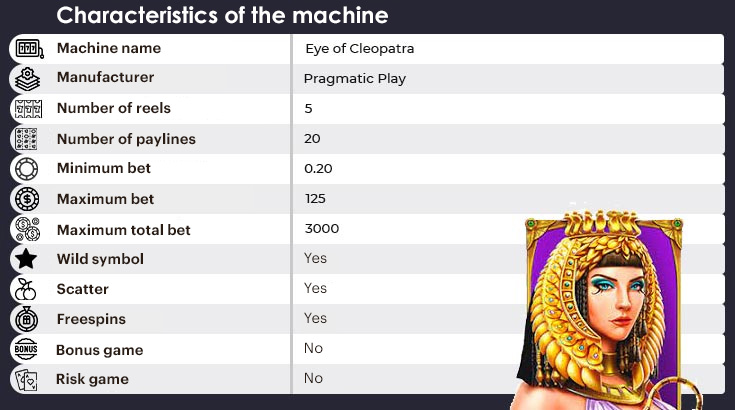Click the star Wild symbol icon
The height and width of the screenshot is (410, 735).
(x=26, y=259)
